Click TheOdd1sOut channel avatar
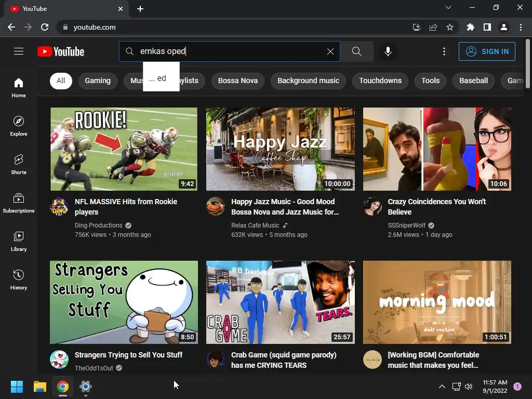The width and height of the screenshot is (532, 399). (59, 360)
